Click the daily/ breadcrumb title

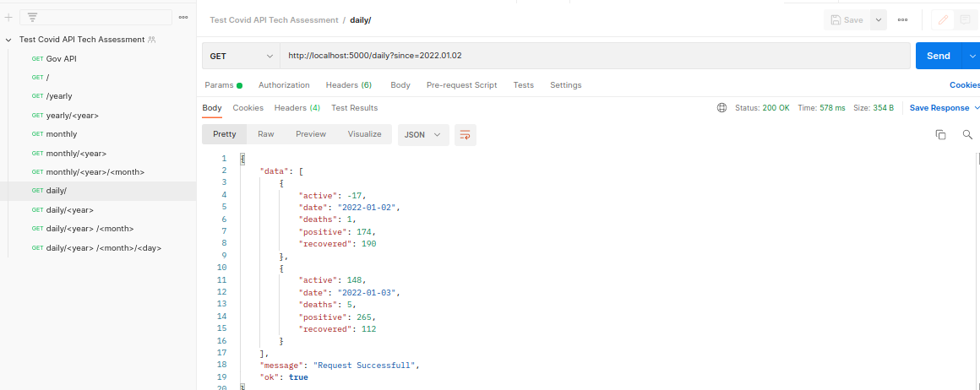pyautogui.click(x=361, y=20)
